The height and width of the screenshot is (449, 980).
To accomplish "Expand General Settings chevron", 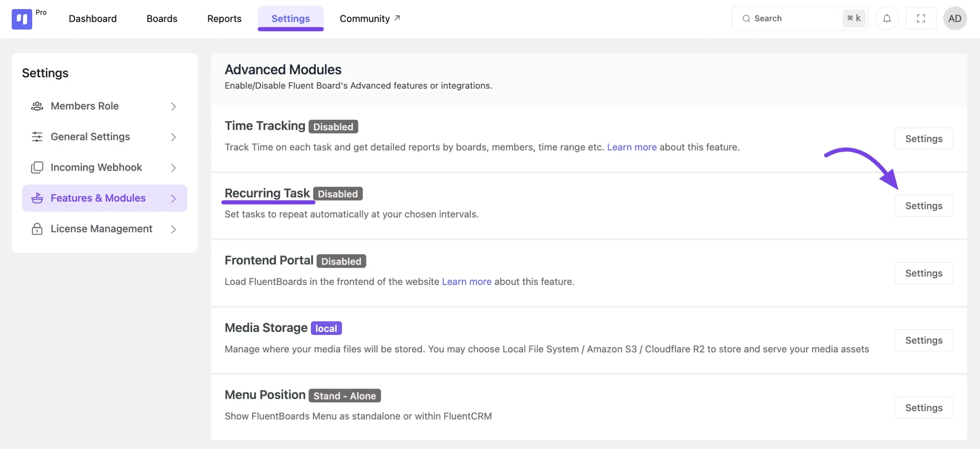I will 173,137.
